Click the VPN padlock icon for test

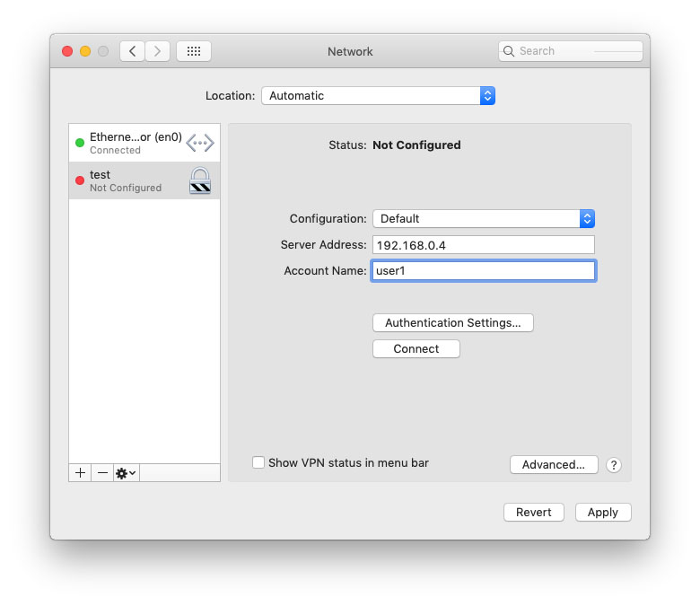coord(200,180)
